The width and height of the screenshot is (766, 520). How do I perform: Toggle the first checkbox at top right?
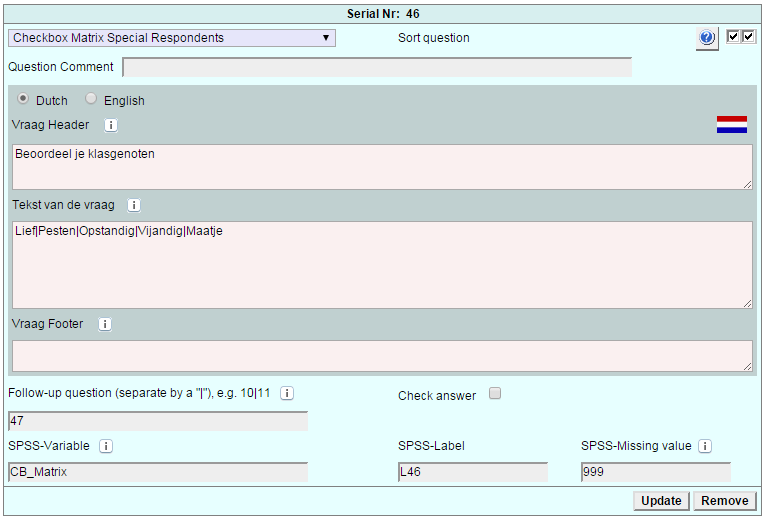pos(733,37)
